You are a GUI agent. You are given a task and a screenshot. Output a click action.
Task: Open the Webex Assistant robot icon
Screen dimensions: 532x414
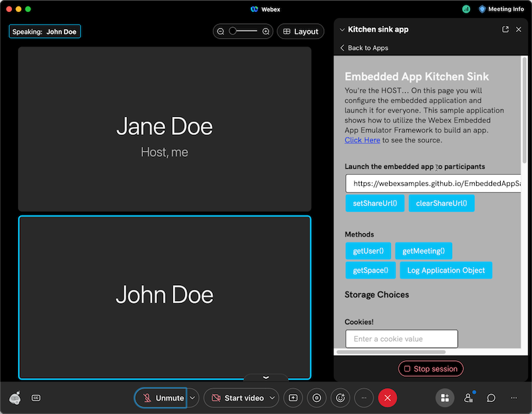coord(15,398)
